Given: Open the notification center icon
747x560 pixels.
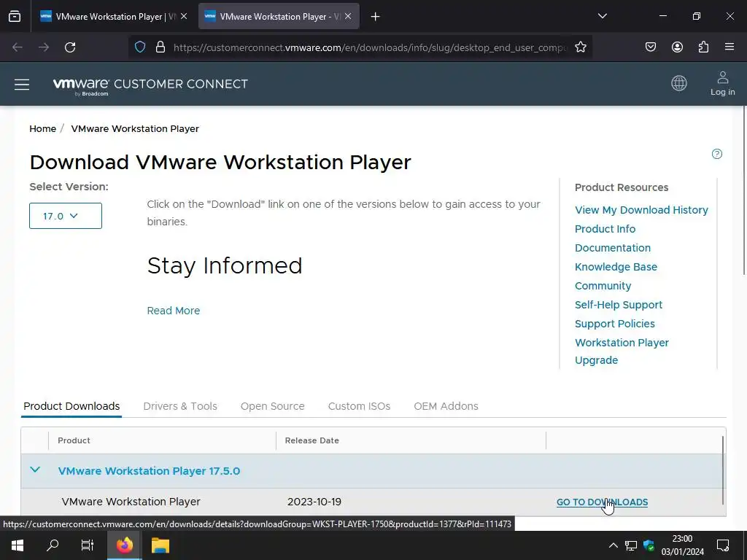Looking at the screenshot, I should (723, 545).
